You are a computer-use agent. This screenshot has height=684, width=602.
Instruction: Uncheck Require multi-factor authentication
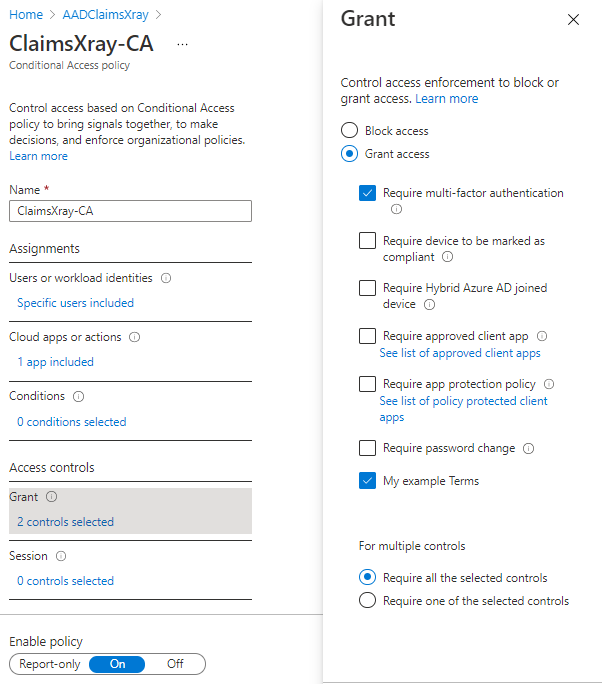pyautogui.click(x=367, y=194)
